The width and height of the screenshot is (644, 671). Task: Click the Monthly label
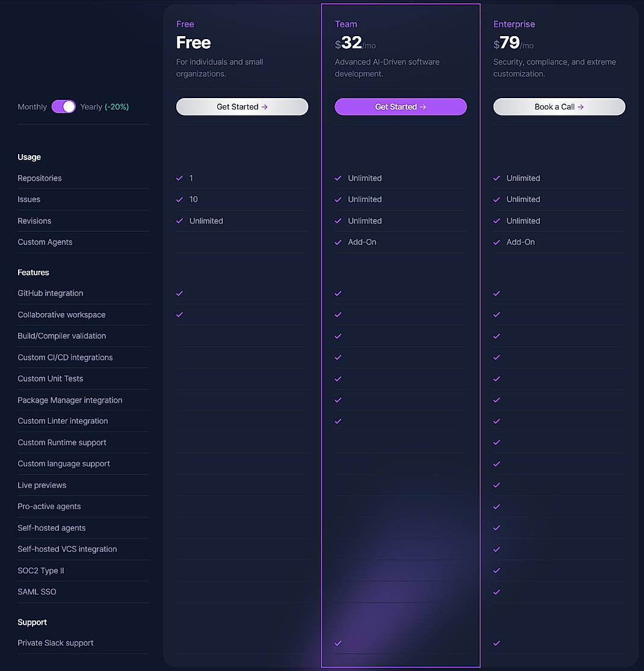pyautogui.click(x=32, y=107)
